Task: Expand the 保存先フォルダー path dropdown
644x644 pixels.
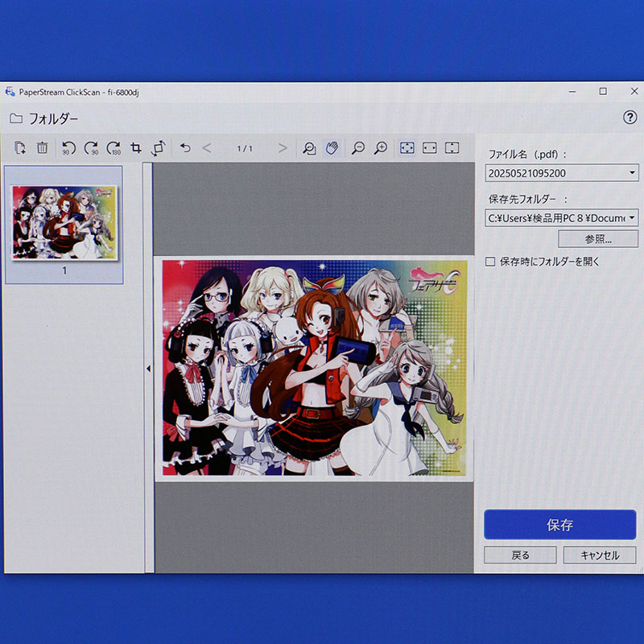Action: pyautogui.click(x=631, y=217)
